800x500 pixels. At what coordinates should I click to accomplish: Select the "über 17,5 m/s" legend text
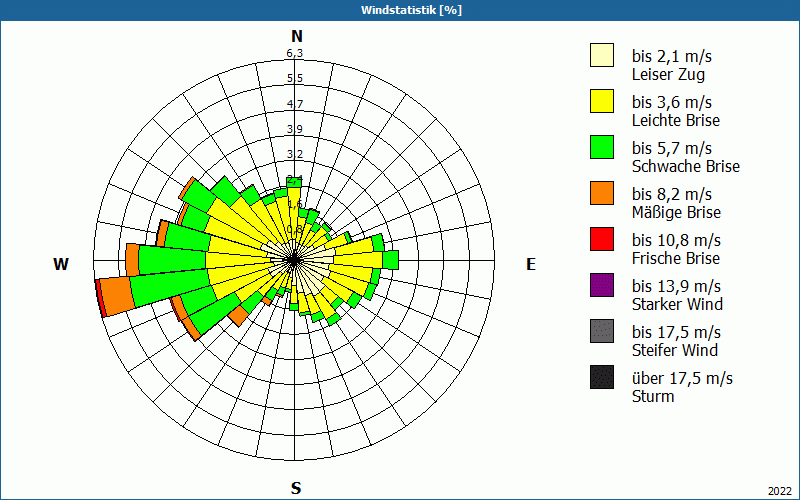(682, 378)
